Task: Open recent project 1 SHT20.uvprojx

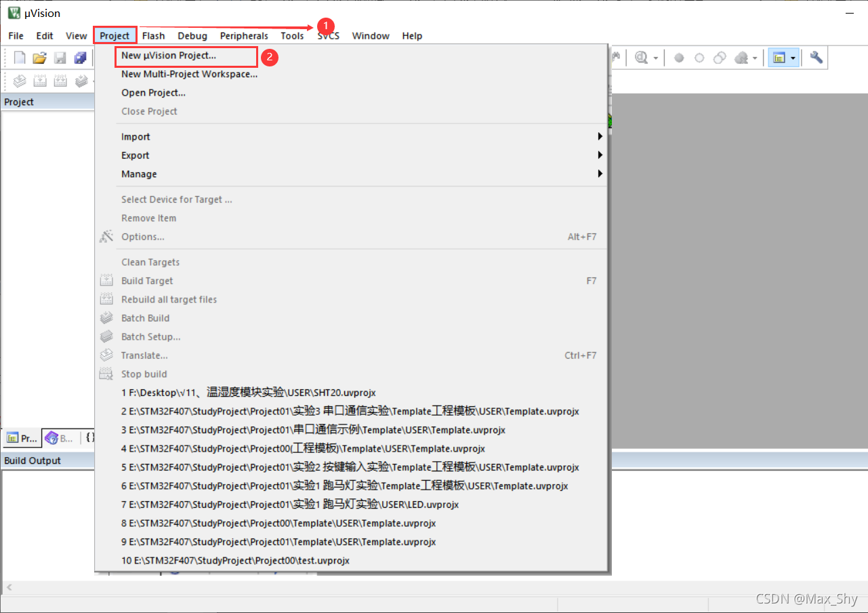Action: 351,393
